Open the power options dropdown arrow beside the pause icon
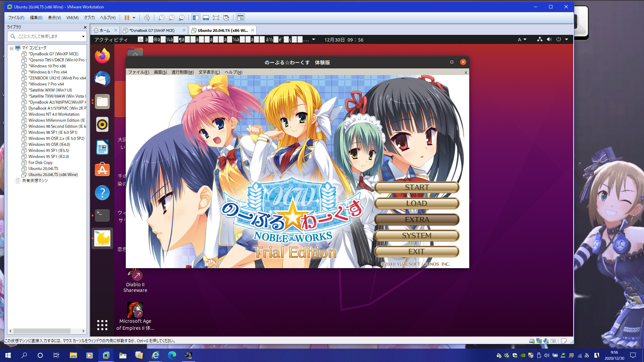The image size is (644, 362). (x=134, y=18)
